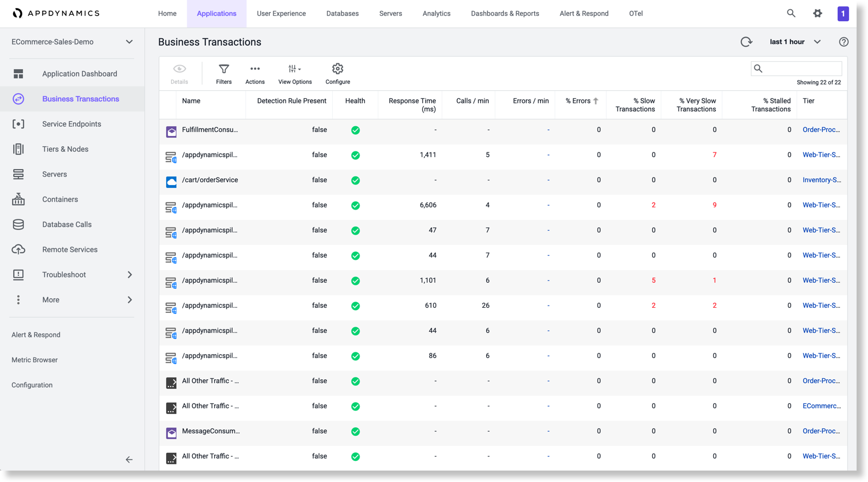The width and height of the screenshot is (868, 482).
Task: Refresh the Business Transactions data
Action: click(746, 42)
